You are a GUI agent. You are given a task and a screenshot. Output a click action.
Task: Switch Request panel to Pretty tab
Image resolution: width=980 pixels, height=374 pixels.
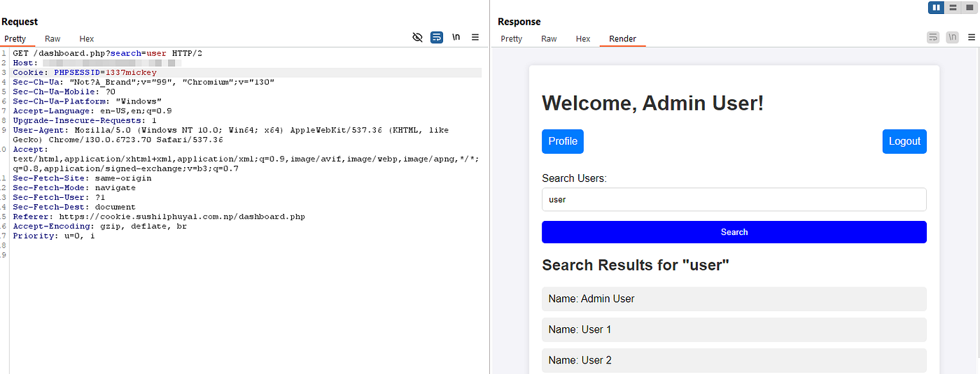tap(15, 39)
